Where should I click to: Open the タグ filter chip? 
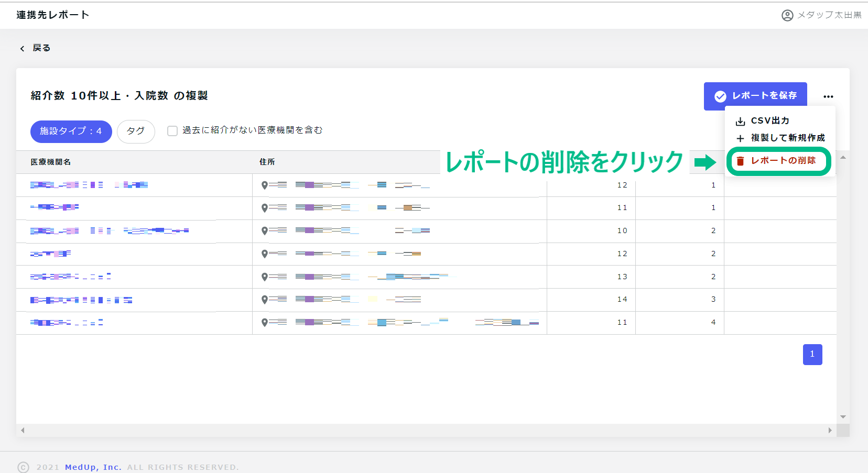136,131
